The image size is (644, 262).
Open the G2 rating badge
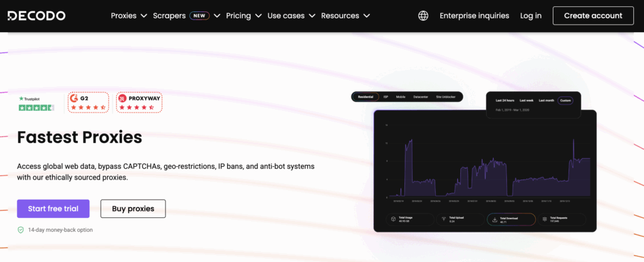click(89, 103)
